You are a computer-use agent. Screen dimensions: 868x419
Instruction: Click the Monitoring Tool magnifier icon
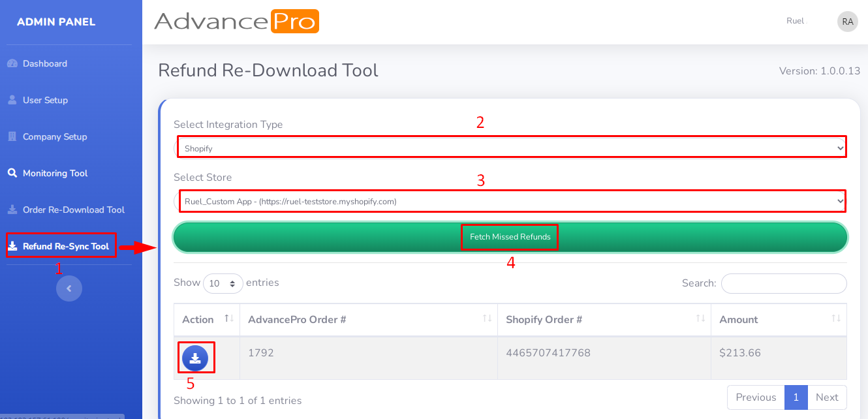coord(12,174)
